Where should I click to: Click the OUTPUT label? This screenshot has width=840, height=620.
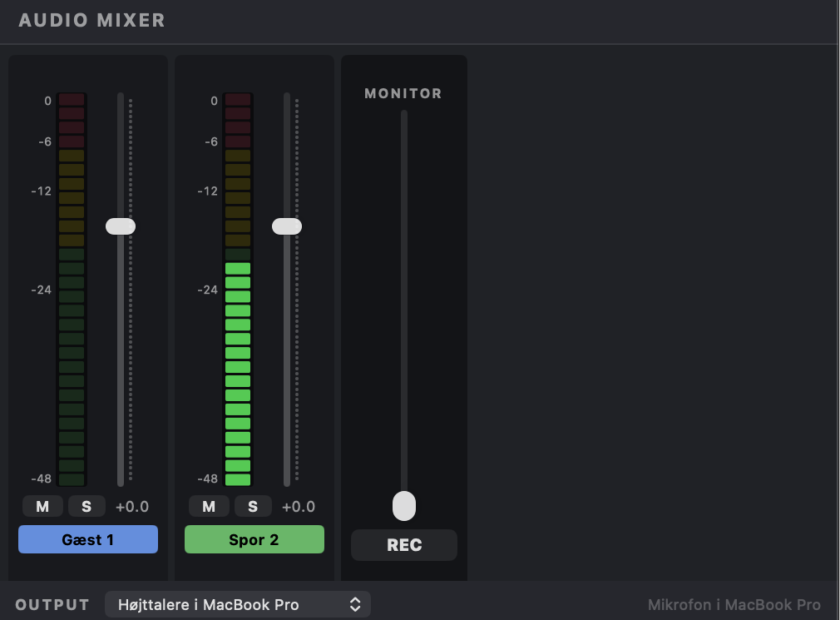[52, 604]
